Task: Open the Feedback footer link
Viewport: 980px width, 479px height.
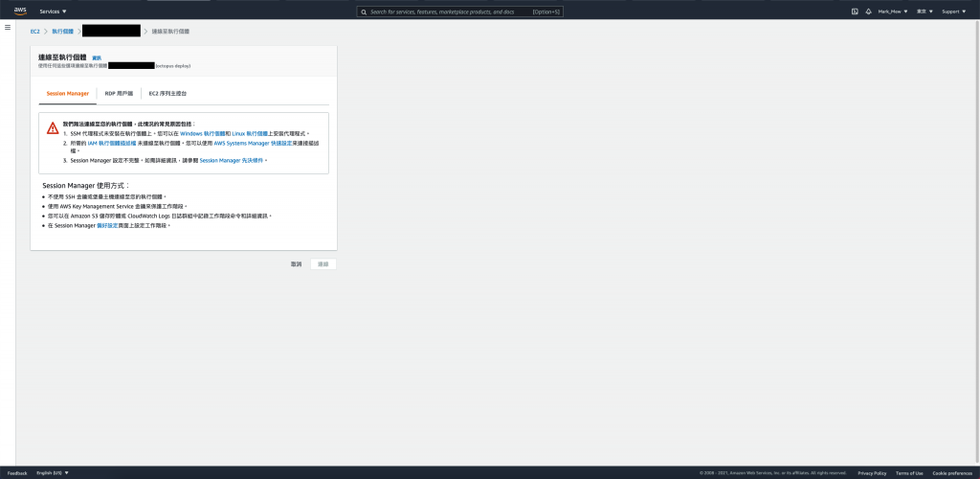Action: [17, 473]
